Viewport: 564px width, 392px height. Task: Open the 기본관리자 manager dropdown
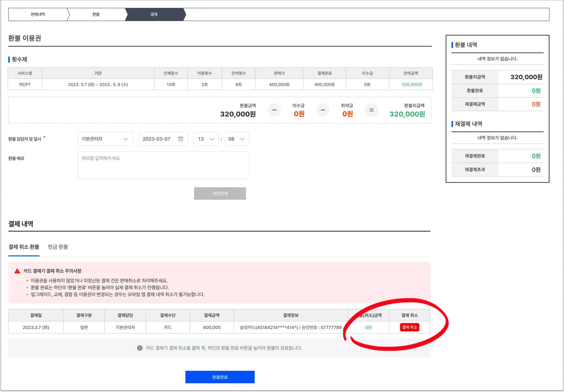(x=105, y=139)
